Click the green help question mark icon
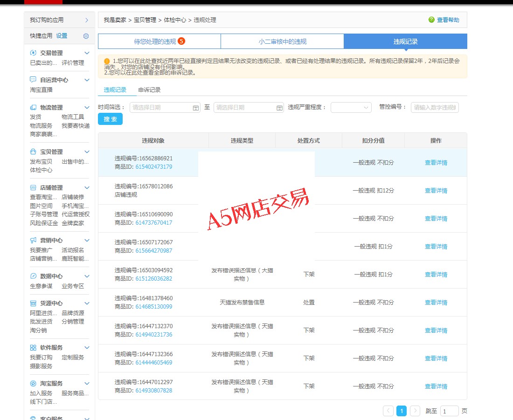513x420 pixels. pos(431,20)
